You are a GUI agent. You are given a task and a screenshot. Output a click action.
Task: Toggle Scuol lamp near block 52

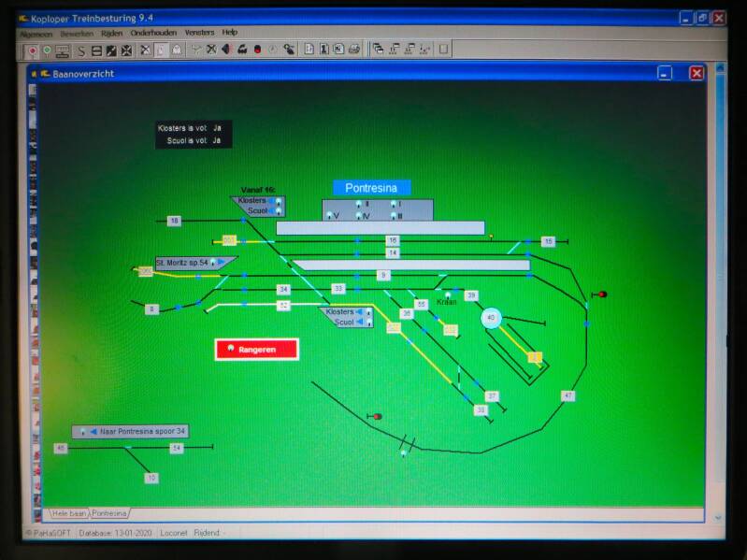368,323
